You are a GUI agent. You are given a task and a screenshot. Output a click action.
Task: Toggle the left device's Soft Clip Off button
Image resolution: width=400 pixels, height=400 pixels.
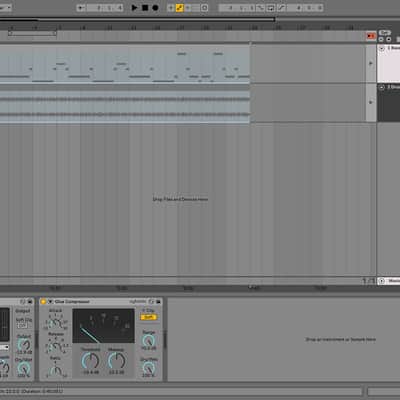22,326
